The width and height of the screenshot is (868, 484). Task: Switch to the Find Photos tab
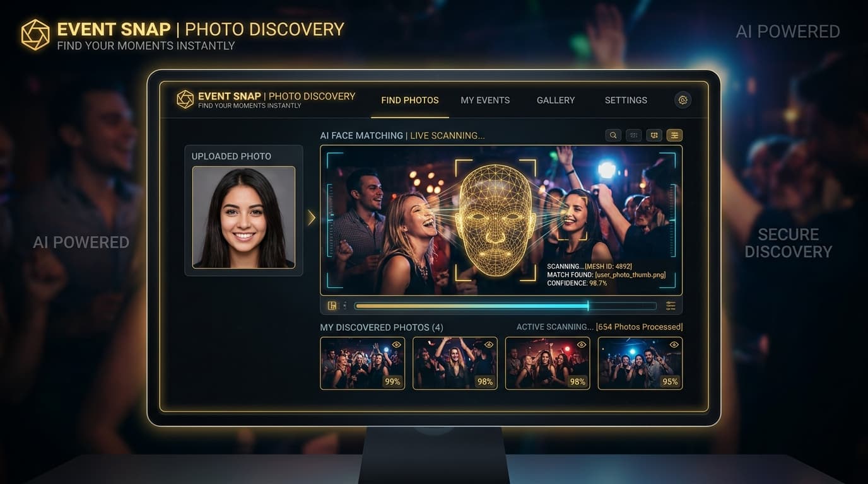coord(410,100)
